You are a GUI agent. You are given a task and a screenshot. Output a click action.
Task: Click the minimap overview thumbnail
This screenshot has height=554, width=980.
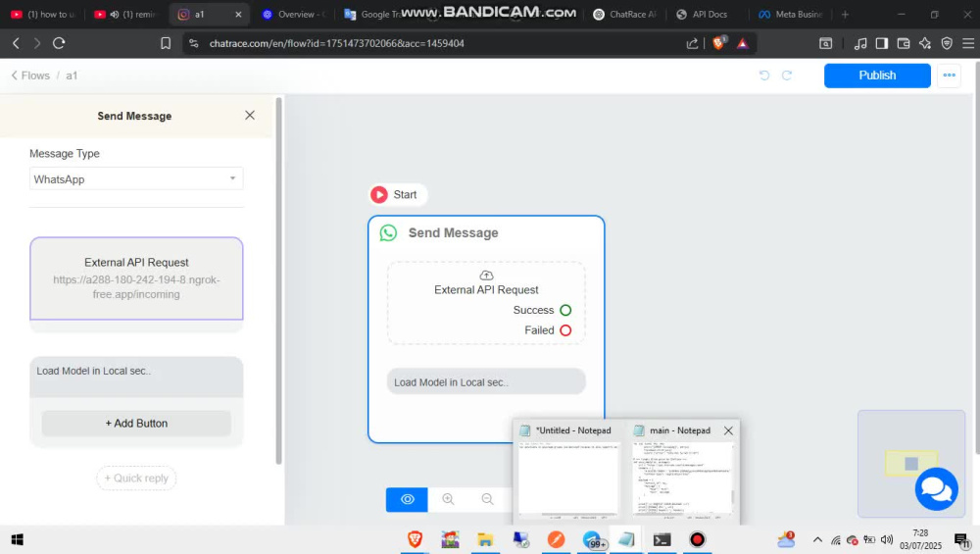pos(911,464)
